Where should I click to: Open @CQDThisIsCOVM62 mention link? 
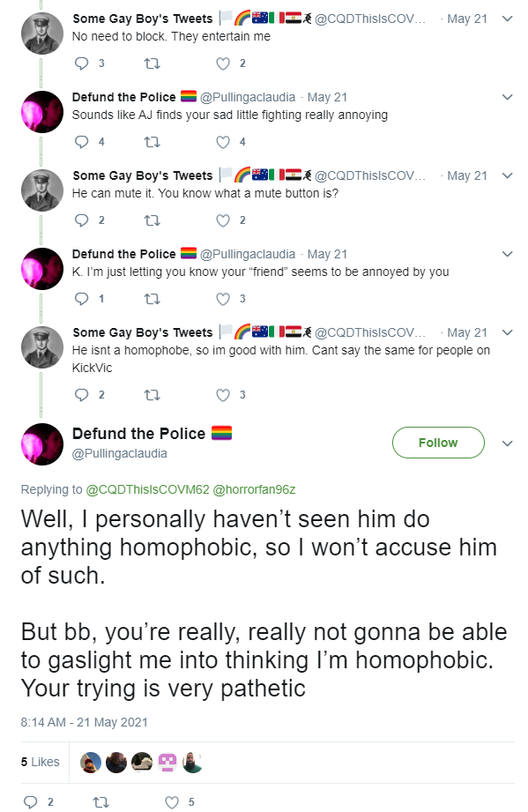point(147,489)
